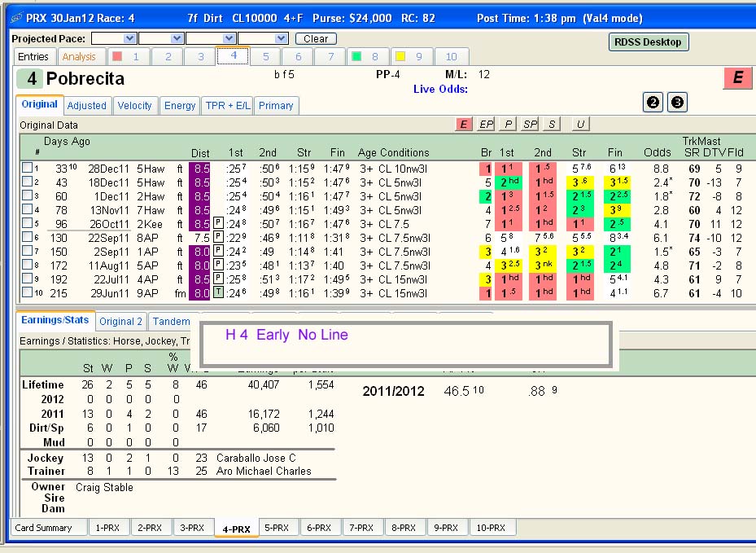The image size is (756, 553).
Task: Select horse tab 10
Action: tap(452, 56)
